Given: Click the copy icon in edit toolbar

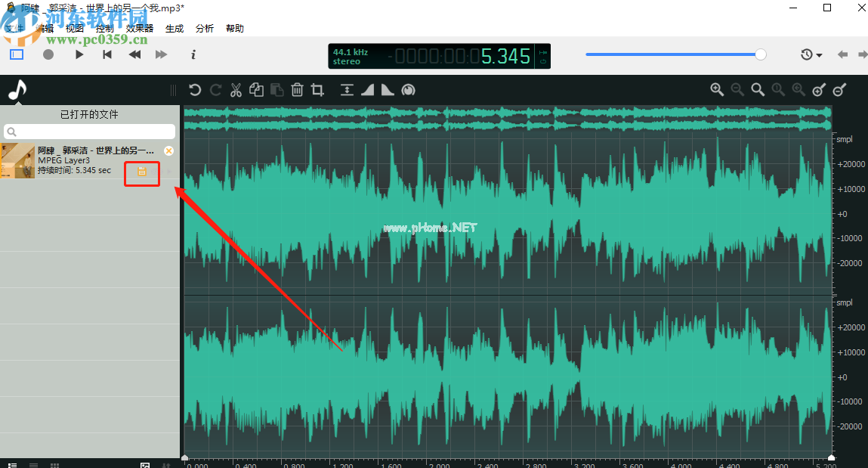Looking at the screenshot, I should tap(256, 90).
